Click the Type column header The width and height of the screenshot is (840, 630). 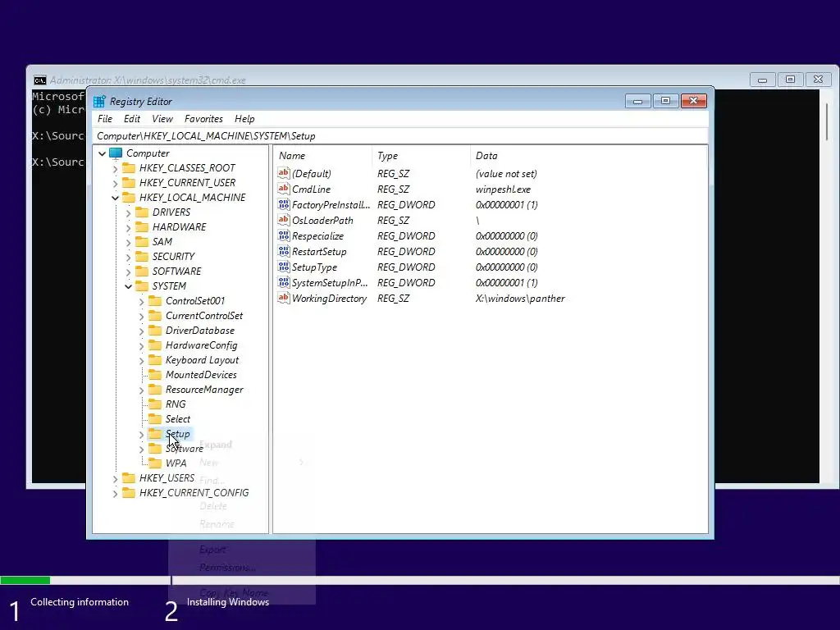(422, 156)
